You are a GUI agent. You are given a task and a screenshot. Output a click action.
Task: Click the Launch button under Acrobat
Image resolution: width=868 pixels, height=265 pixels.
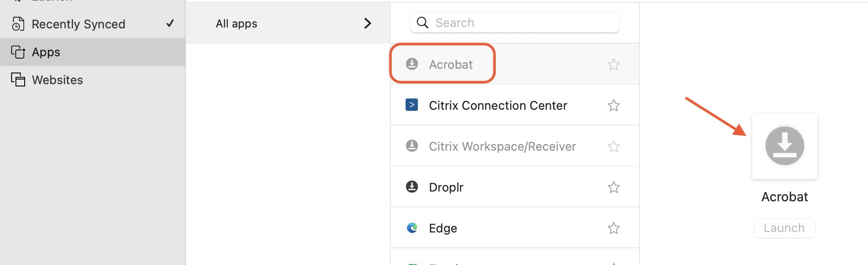pyautogui.click(x=784, y=228)
